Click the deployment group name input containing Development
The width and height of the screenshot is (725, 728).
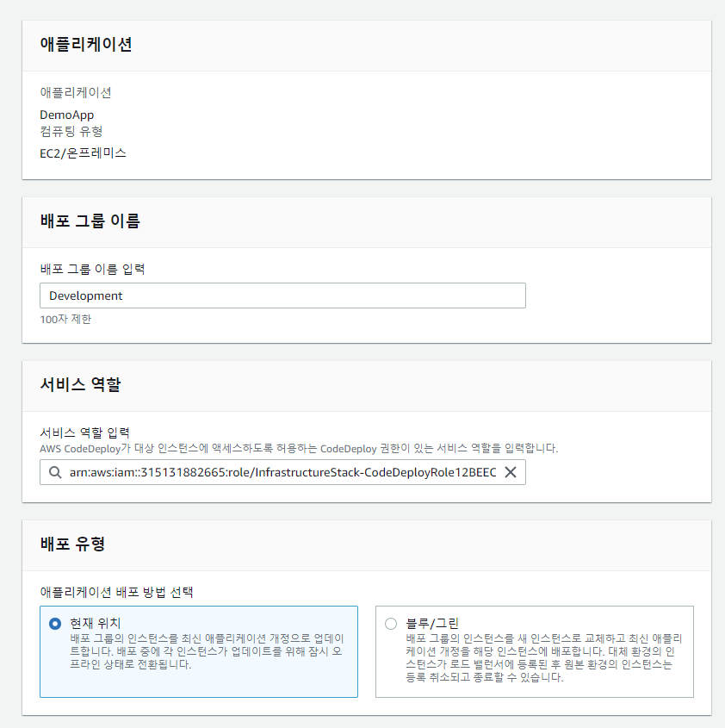click(282, 296)
